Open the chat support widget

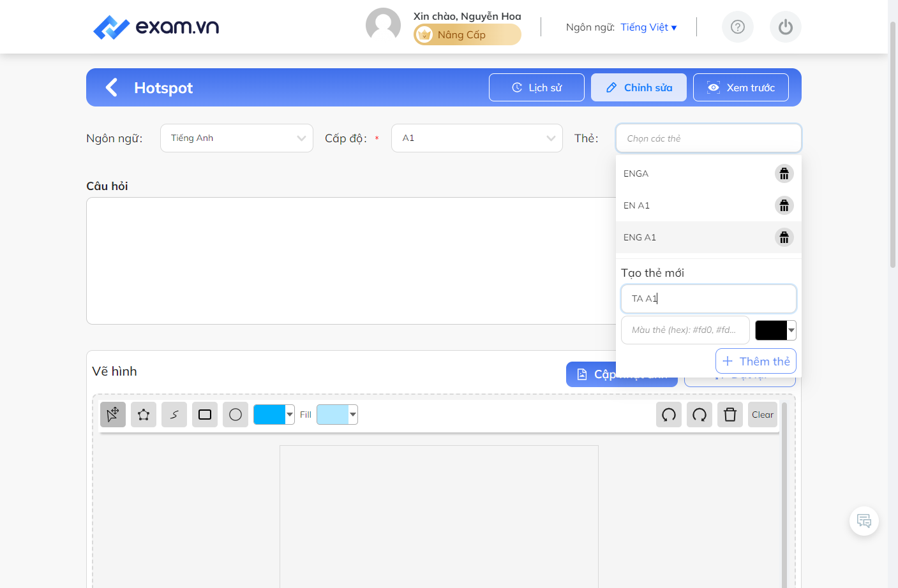tap(864, 521)
